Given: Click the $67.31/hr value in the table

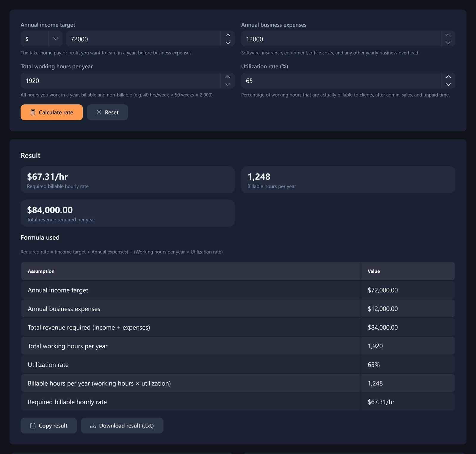Looking at the screenshot, I should [381, 402].
